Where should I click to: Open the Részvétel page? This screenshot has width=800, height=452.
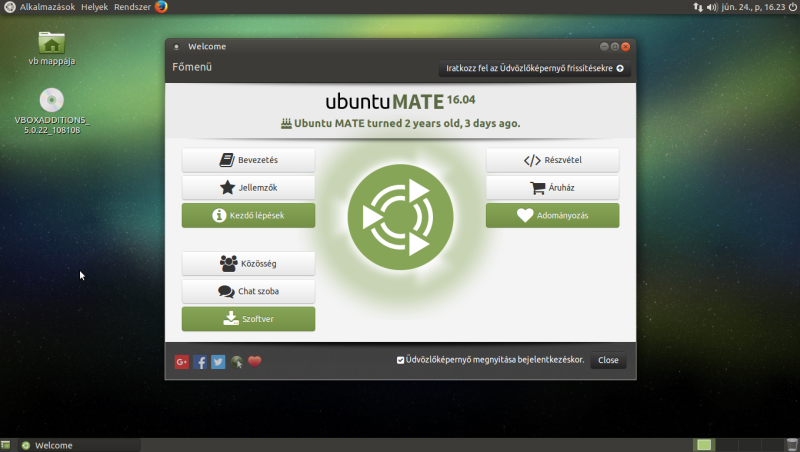pyautogui.click(x=553, y=160)
